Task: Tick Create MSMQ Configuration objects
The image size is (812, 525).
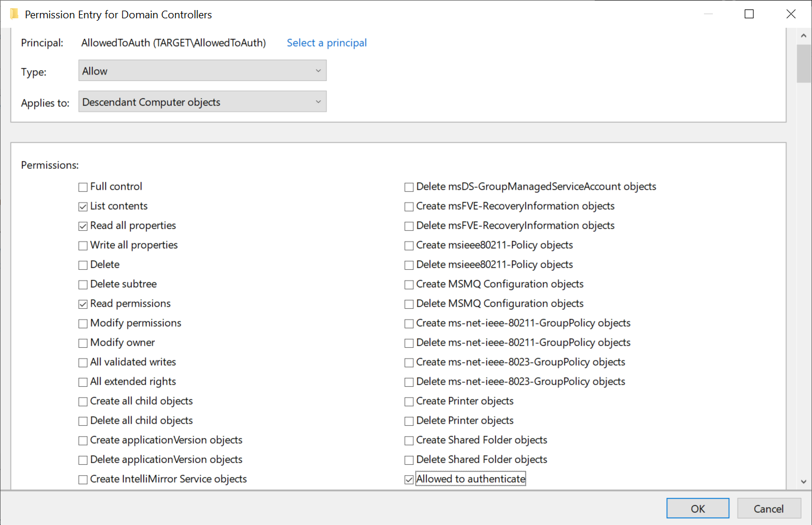Action: 409,285
